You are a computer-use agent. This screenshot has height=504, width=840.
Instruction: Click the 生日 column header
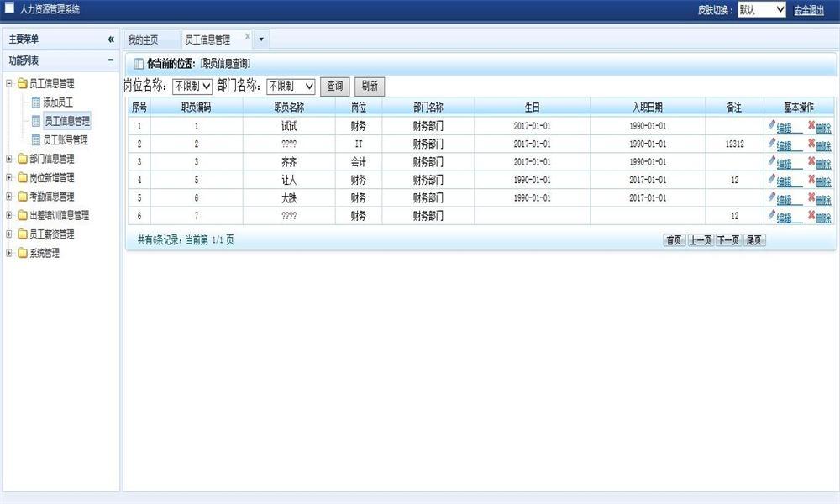tap(532, 108)
